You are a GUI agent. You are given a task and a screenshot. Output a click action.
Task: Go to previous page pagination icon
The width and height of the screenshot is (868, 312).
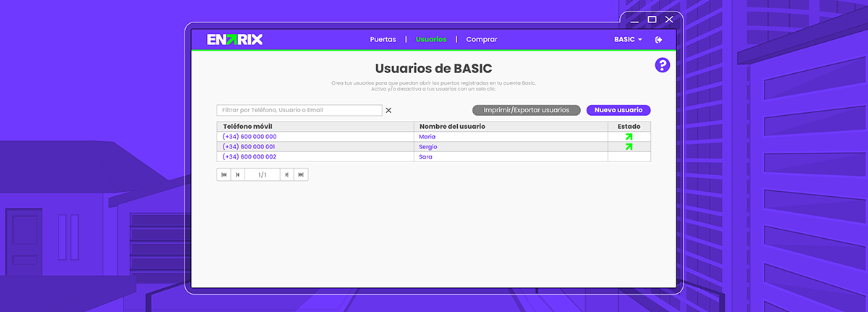pos(237,174)
